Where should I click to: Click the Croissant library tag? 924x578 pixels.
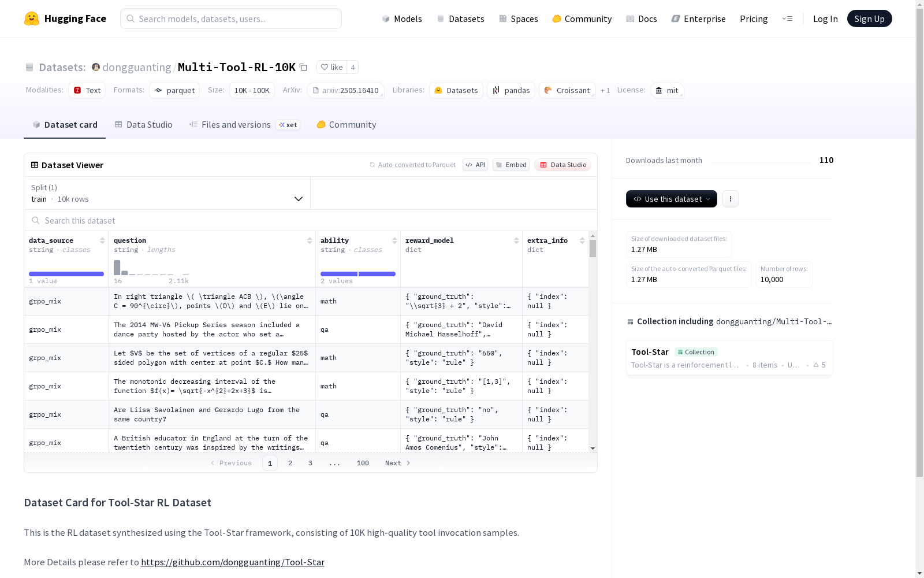[567, 90]
